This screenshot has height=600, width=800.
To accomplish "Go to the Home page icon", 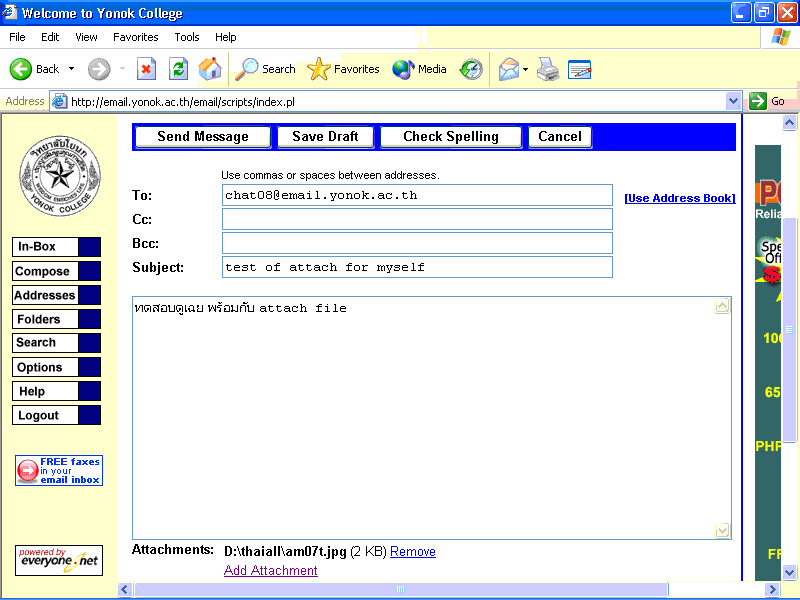I will click(210, 69).
